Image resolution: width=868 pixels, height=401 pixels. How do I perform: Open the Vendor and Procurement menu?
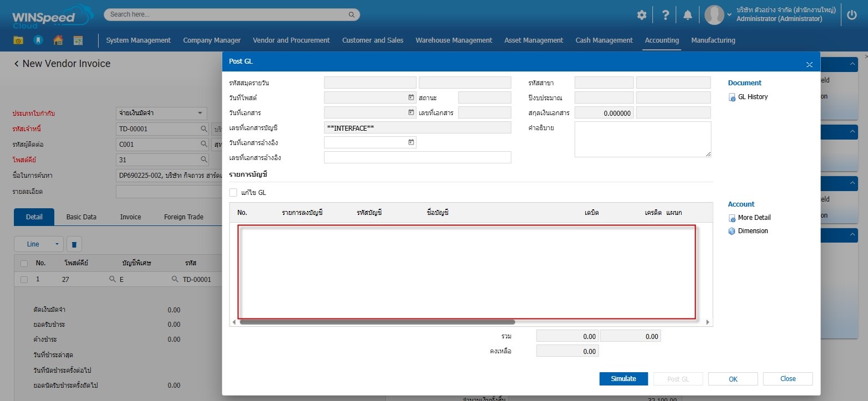click(291, 40)
